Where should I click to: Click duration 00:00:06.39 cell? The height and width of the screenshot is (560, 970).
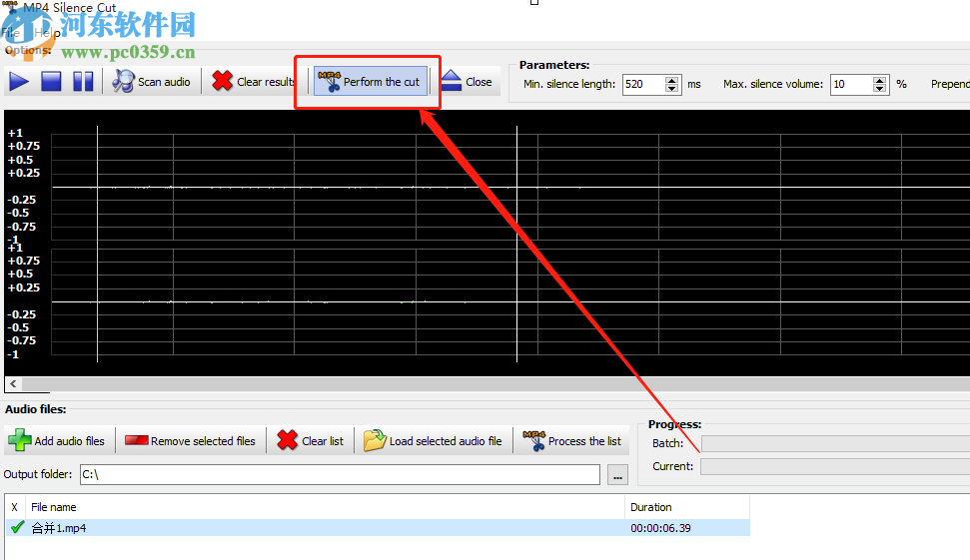click(x=660, y=528)
